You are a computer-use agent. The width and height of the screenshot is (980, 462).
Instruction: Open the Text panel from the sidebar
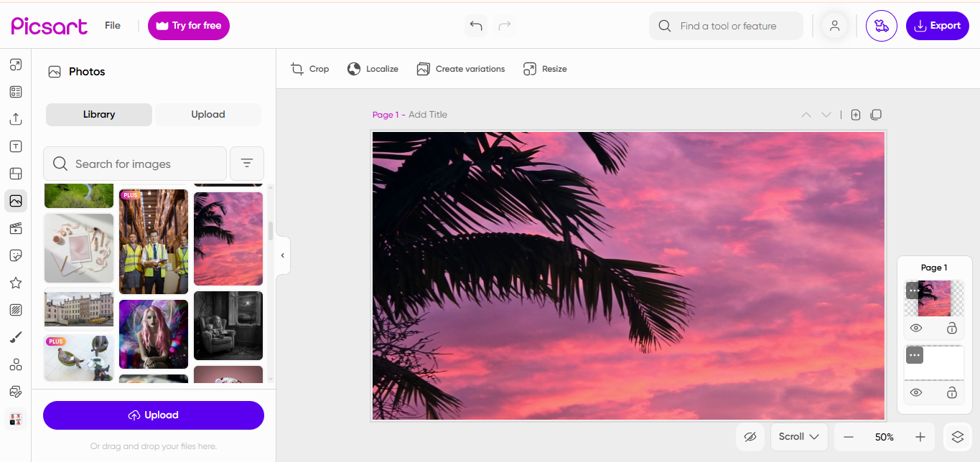tap(16, 146)
